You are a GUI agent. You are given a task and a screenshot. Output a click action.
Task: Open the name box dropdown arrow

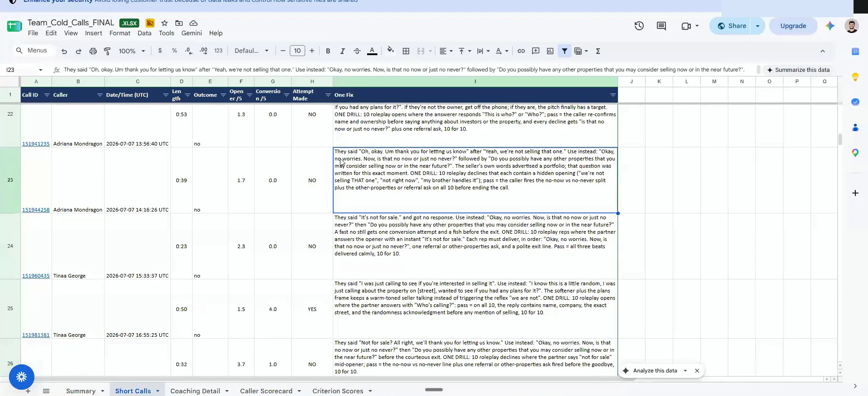pyautogui.click(x=41, y=70)
